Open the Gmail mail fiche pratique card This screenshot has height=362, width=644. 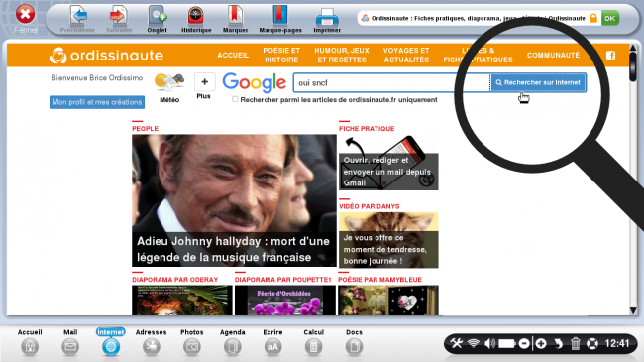[388, 163]
